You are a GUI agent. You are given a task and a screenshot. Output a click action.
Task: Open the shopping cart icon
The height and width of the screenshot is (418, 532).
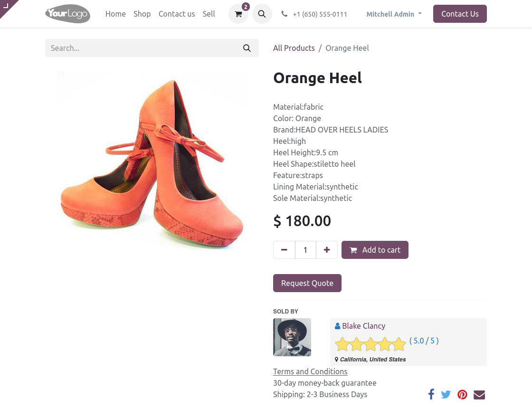(238, 14)
